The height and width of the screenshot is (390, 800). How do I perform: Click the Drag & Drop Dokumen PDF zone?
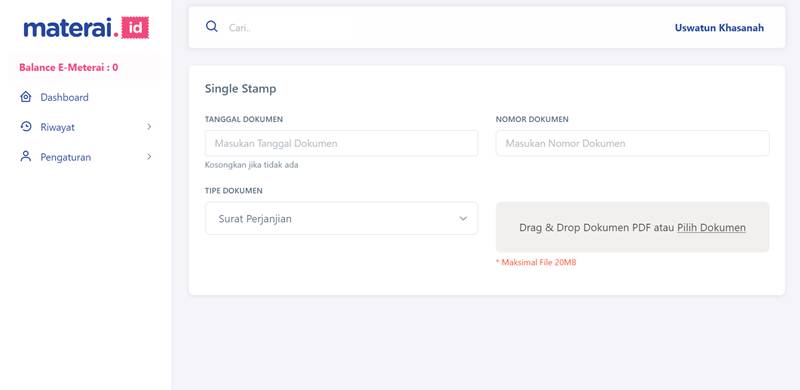[x=633, y=227]
